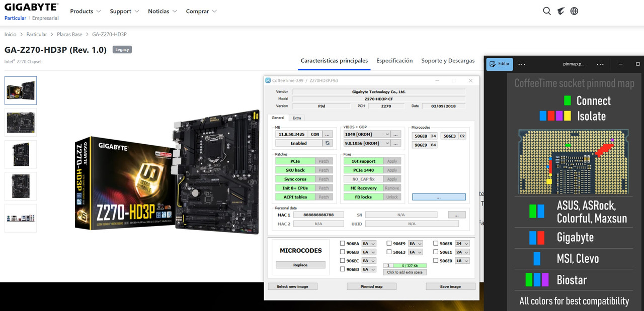
Task: Click Remove next to ME Recovery
Action: tap(392, 188)
